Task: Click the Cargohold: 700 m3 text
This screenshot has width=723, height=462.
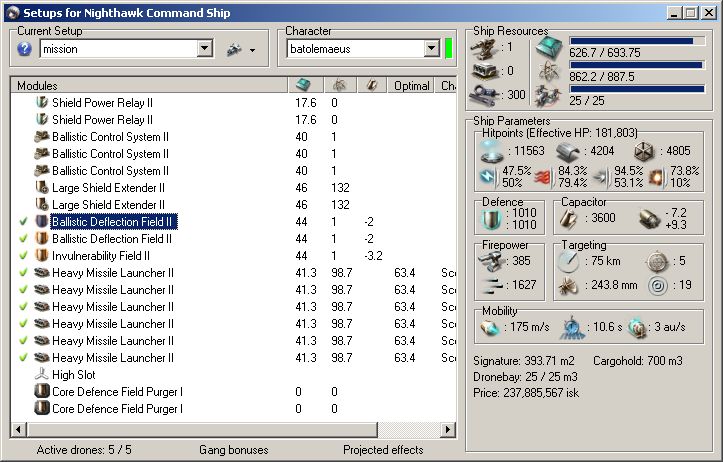Action: pyautogui.click(x=638, y=361)
